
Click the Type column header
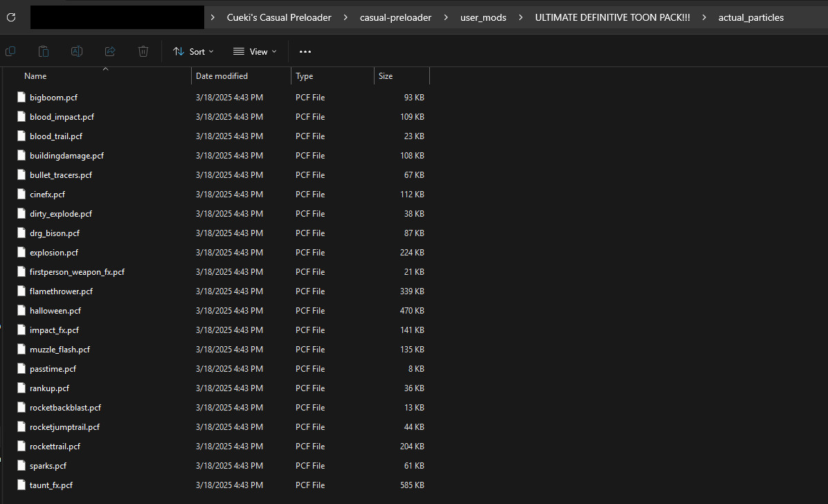coord(304,76)
